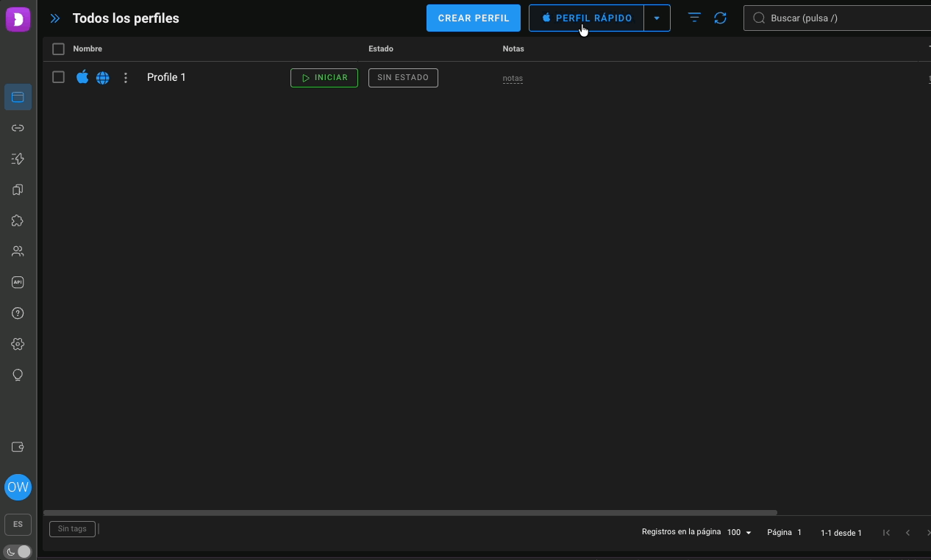Click Profile 1 Apple platform icon
The height and width of the screenshot is (560, 931).
[x=82, y=76]
